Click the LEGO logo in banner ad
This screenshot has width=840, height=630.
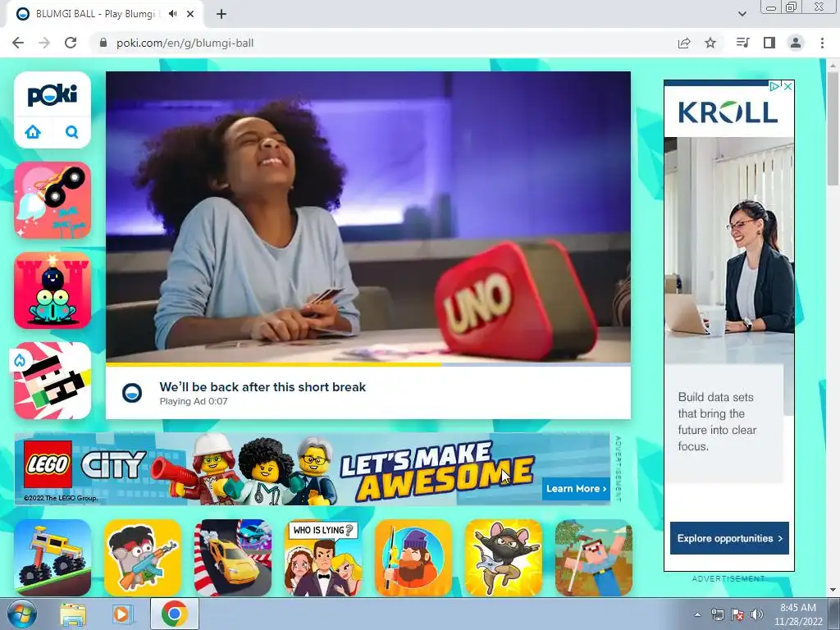tap(48, 464)
